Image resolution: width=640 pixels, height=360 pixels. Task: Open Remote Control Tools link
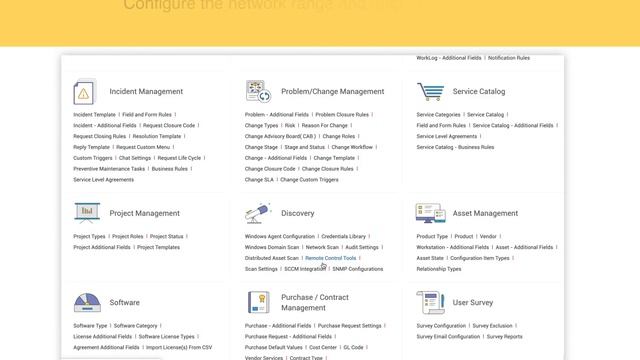pos(331,258)
